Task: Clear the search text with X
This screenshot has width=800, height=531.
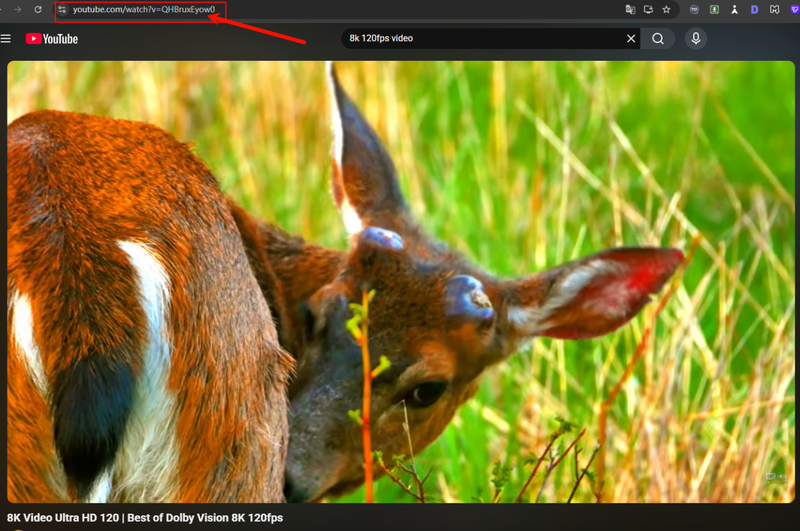Action: click(x=631, y=39)
